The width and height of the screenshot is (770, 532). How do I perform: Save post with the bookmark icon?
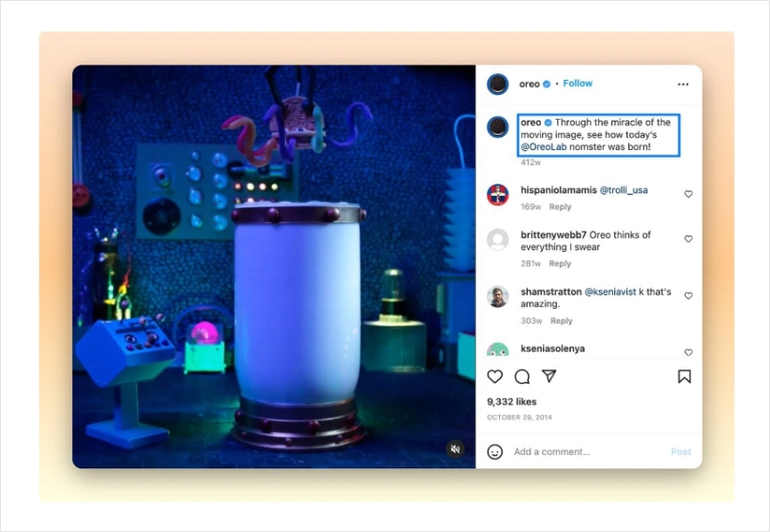683,376
